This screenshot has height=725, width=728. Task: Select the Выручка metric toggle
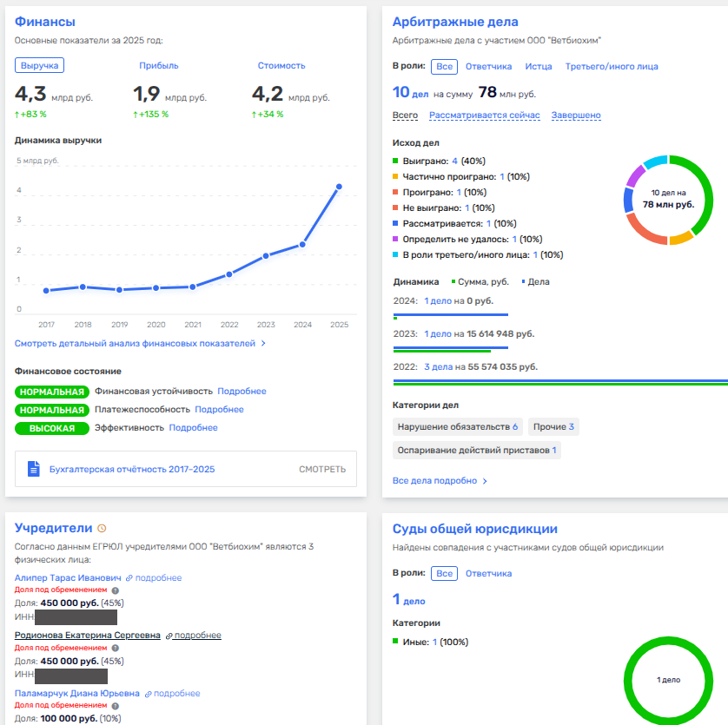point(39,65)
